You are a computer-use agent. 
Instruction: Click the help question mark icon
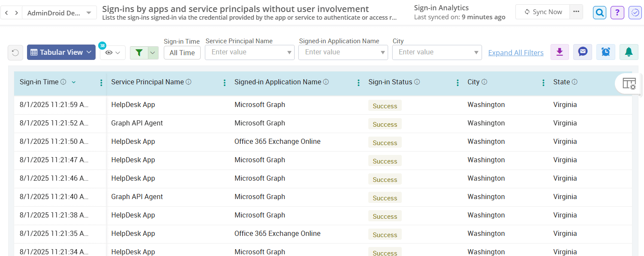(617, 12)
